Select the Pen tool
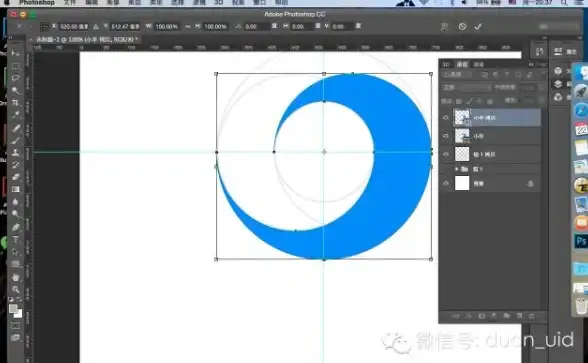Image resolution: width=588 pixels, height=363 pixels. [15, 227]
